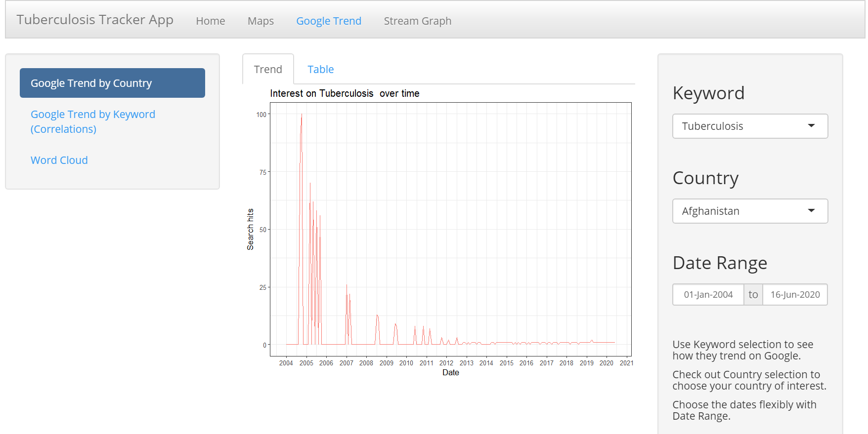Click the chart title Interest on Tuberculosis
Viewport: 868px width, 434px height.
pos(345,93)
